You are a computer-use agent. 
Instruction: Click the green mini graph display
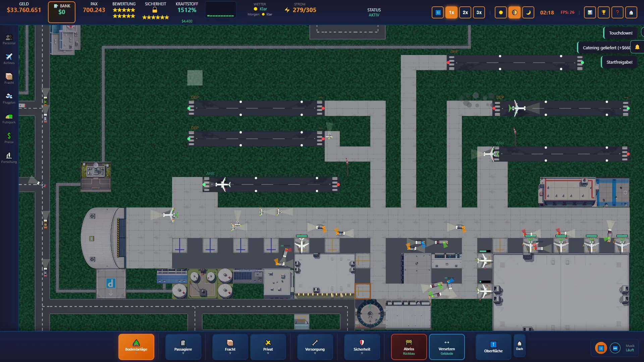(220, 10)
